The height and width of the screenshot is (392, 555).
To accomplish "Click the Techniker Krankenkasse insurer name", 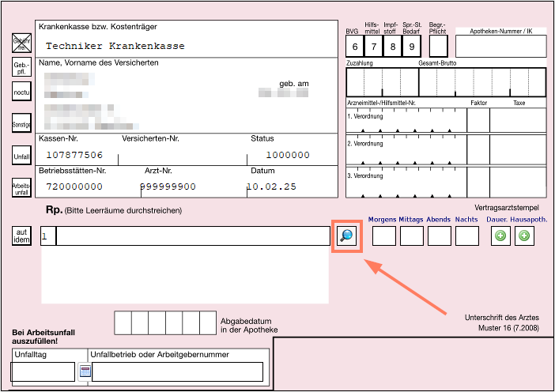I will click(115, 46).
